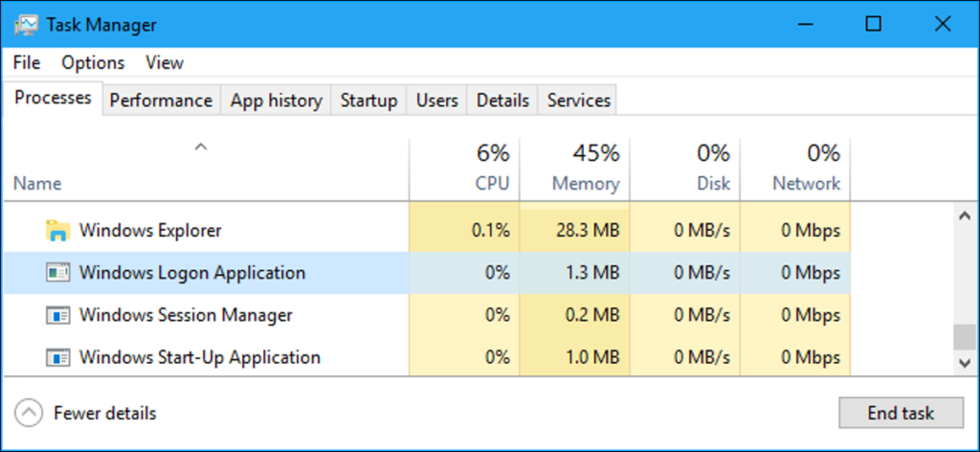Click the Windows Logon Application icon

pos(57,273)
